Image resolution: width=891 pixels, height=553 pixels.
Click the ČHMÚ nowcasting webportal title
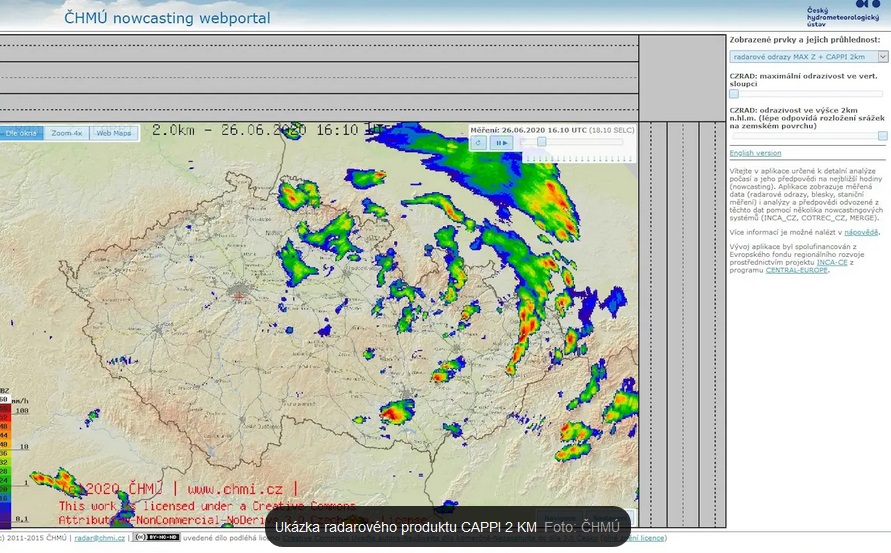coord(167,17)
